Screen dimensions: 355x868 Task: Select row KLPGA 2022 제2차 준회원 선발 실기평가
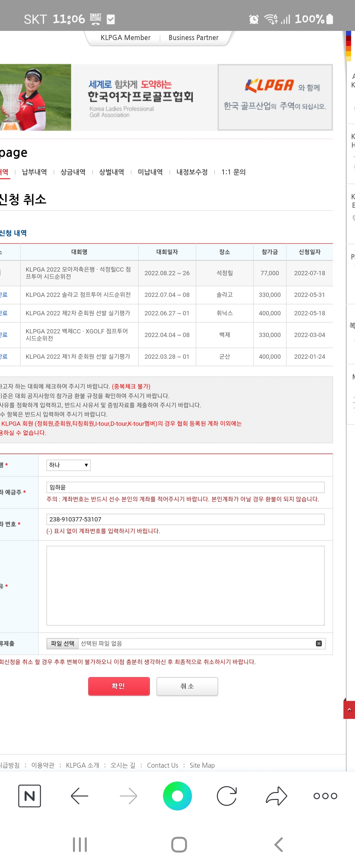point(166,313)
